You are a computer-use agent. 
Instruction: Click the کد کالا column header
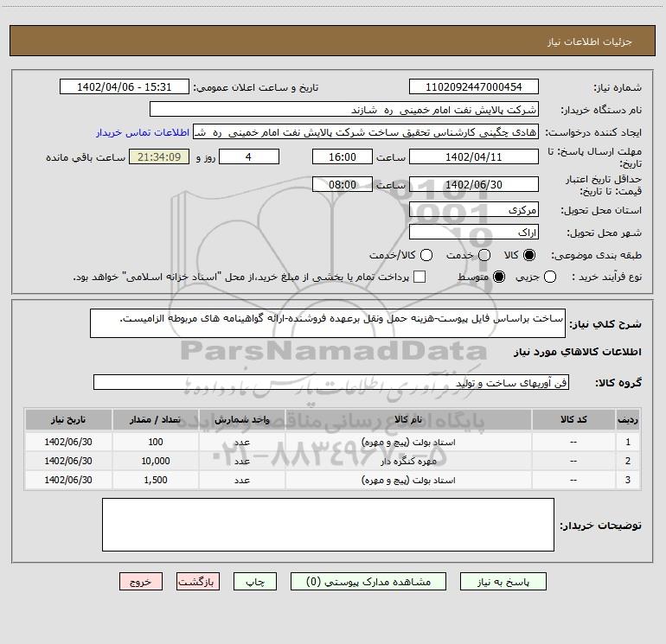(x=573, y=419)
